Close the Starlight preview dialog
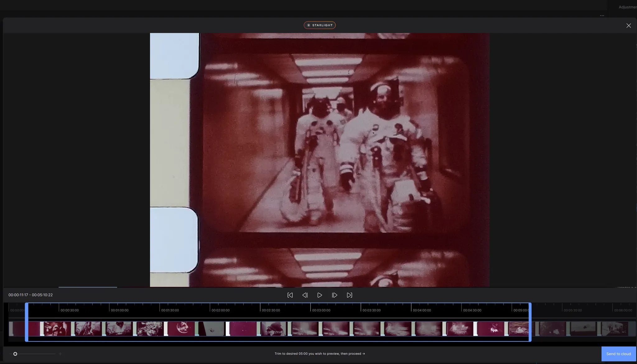Image resolution: width=637 pixels, height=364 pixels. point(628,25)
